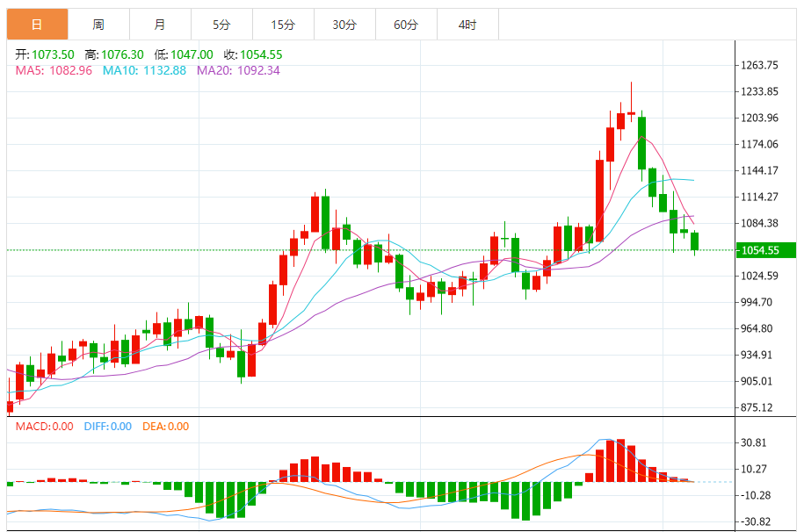Screen dimensions: 804x532
Task: Click the 10.27 MACD axis label
Action: [x=754, y=469]
